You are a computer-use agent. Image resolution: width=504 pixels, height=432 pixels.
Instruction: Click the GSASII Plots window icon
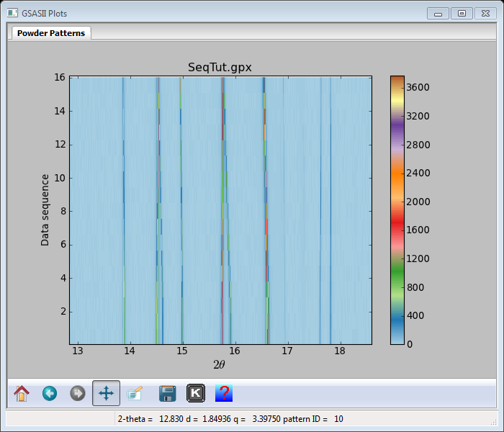point(12,13)
